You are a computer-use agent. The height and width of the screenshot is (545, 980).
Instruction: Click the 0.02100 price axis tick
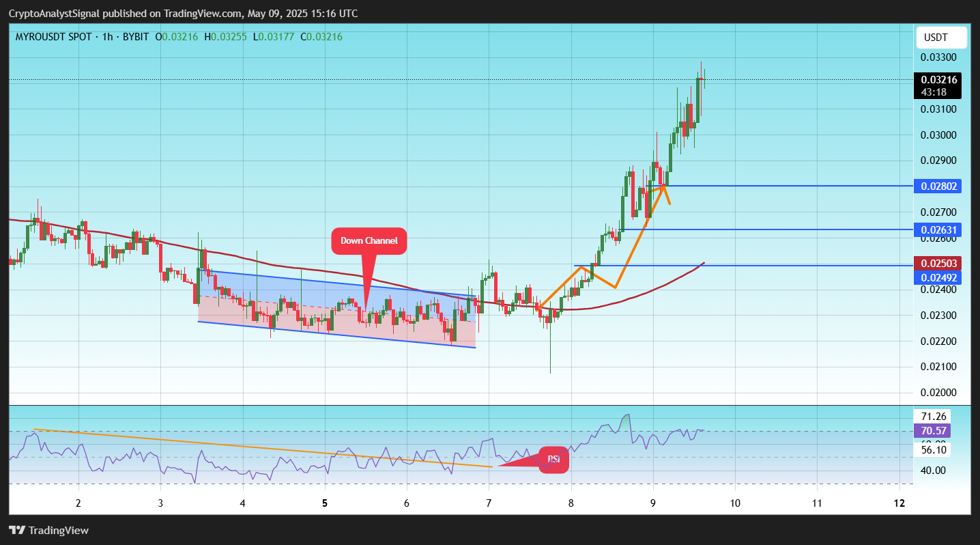[939, 367]
